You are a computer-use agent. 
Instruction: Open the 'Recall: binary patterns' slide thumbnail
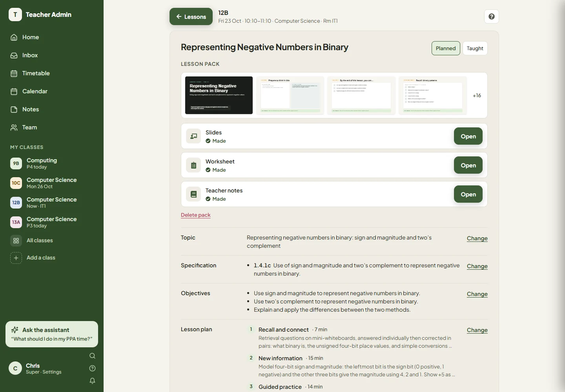pyautogui.click(x=433, y=95)
